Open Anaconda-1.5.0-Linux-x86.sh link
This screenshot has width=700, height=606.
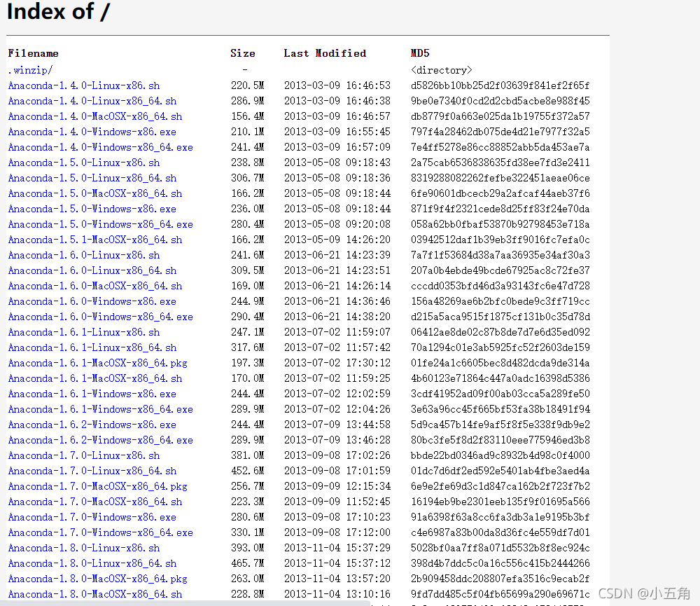(84, 163)
